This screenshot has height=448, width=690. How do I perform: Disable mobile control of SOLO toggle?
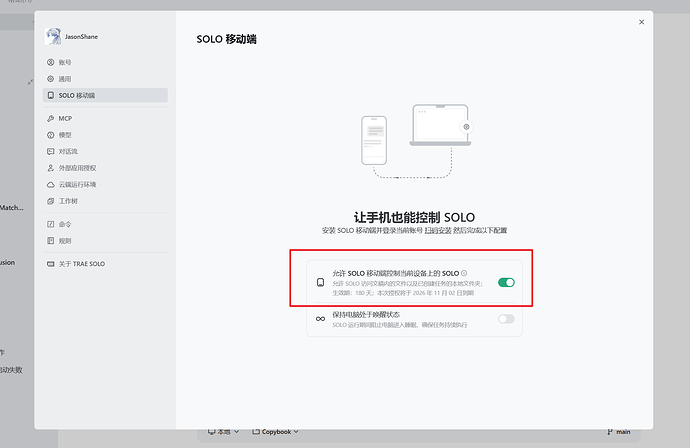(x=506, y=283)
